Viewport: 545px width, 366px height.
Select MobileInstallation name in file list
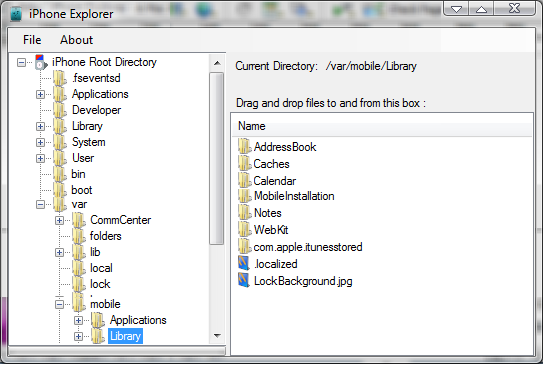point(294,196)
